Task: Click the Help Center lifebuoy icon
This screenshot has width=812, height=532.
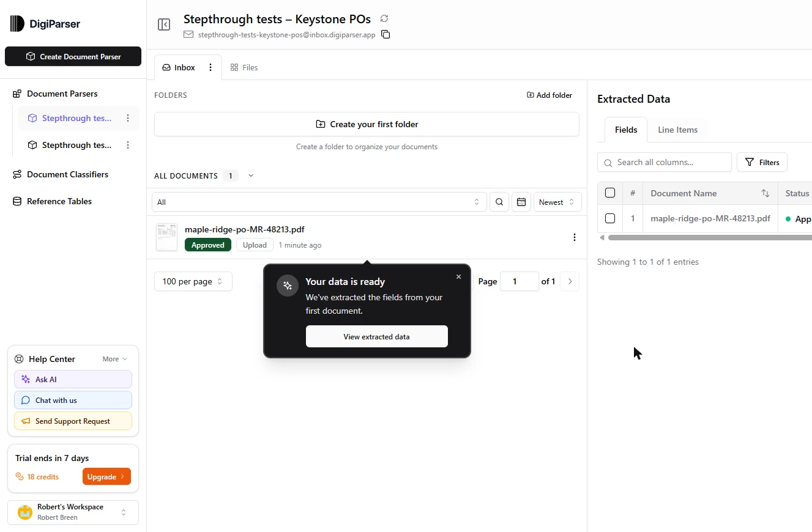Action: [19, 359]
